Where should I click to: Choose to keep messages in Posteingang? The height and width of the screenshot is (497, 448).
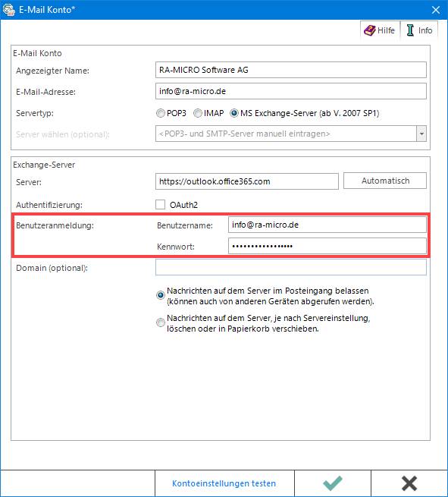click(x=161, y=295)
